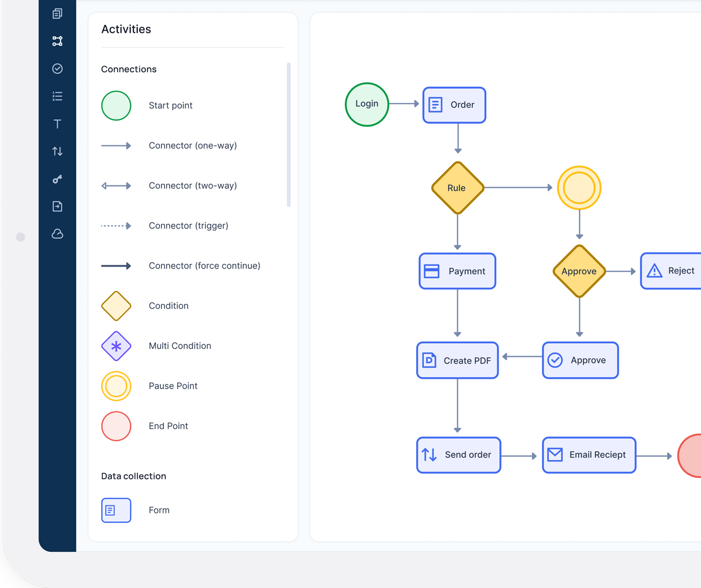Click the 'Activities' panel title
701x588 pixels.
tap(126, 29)
